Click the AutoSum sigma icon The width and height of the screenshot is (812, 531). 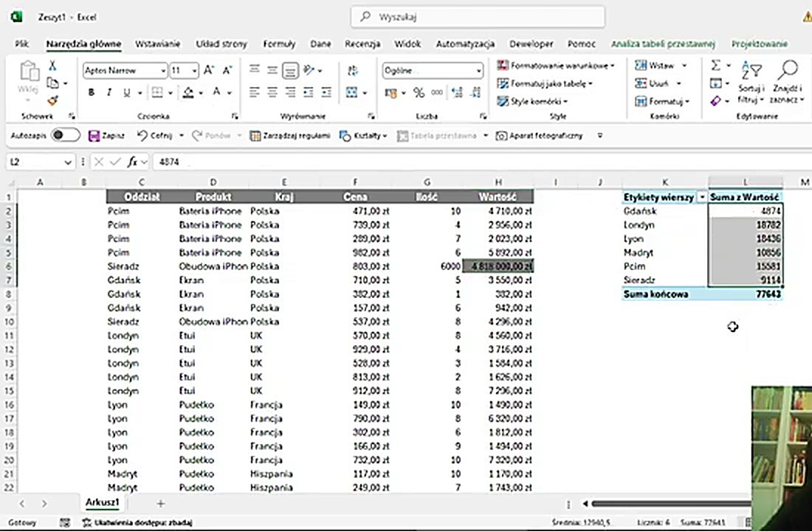coord(715,66)
